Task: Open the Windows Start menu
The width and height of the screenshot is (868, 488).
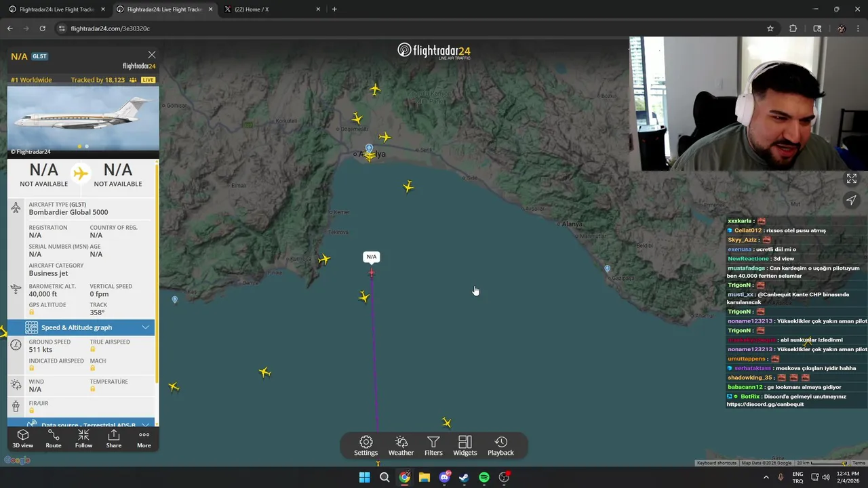Action: pos(364,477)
